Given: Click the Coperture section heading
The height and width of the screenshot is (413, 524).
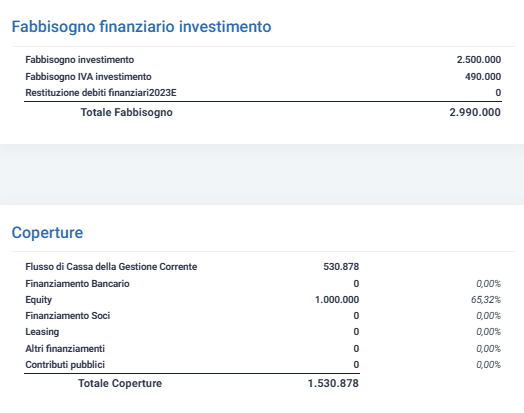Looking at the screenshot, I should click(x=47, y=232).
